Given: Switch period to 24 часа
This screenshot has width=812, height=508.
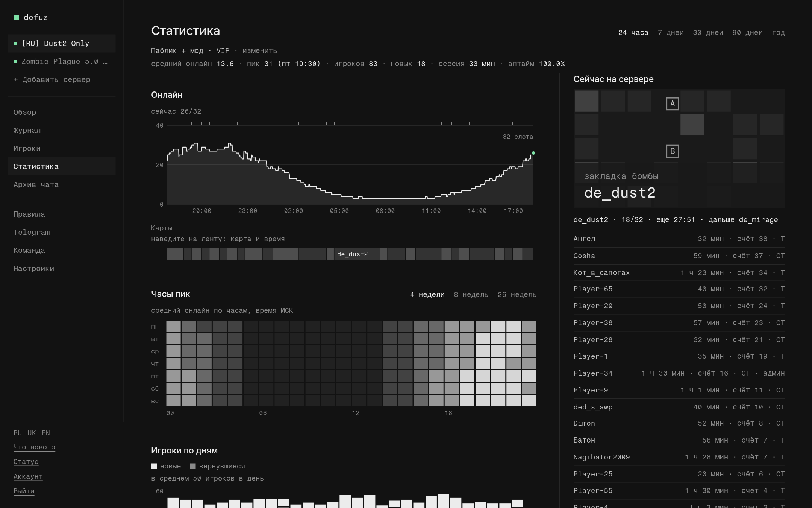Looking at the screenshot, I should coord(633,33).
